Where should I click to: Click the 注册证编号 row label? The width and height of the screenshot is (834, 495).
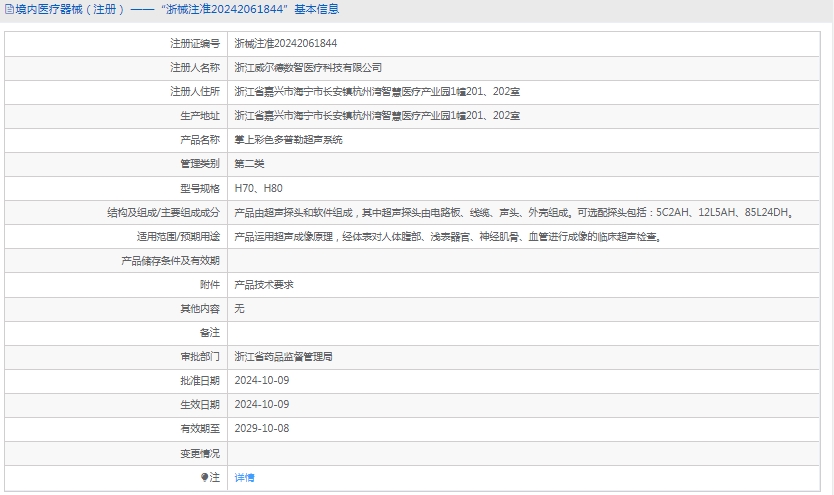tap(194, 44)
